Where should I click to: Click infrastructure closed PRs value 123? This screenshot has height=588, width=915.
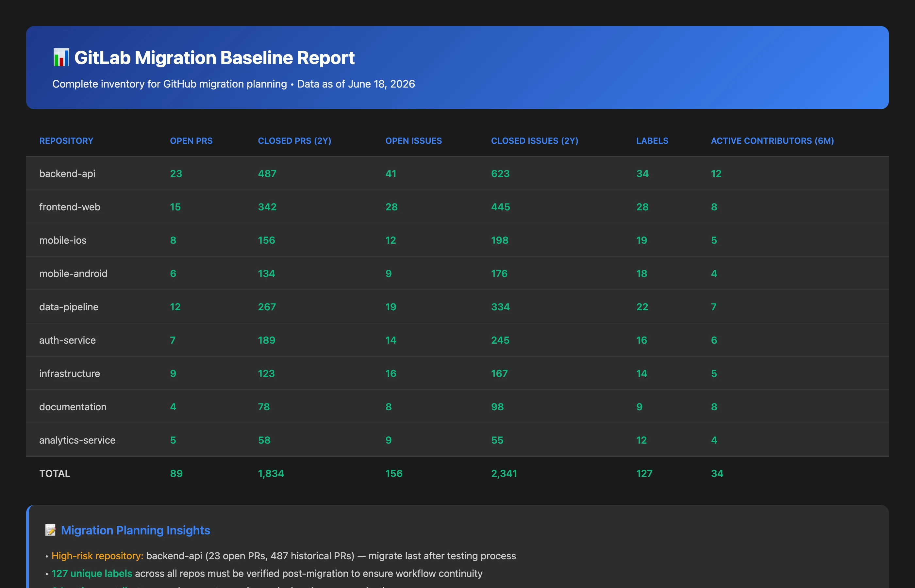(266, 373)
